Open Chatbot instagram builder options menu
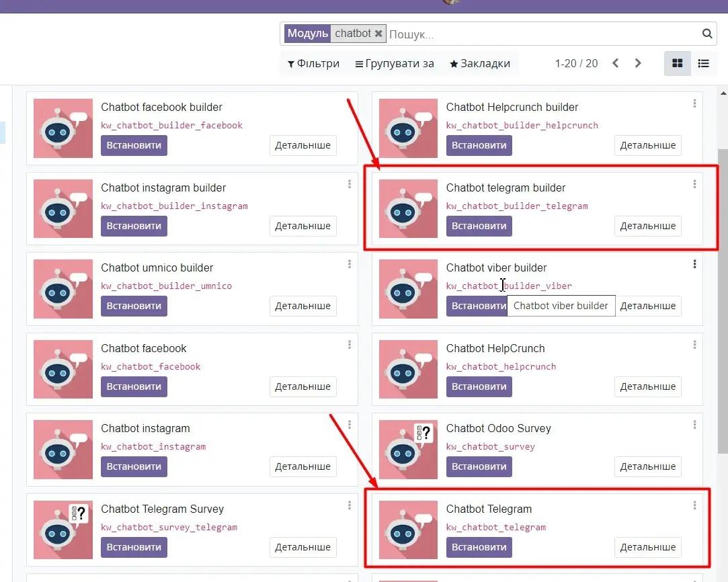The image size is (728, 582). point(350,184)
